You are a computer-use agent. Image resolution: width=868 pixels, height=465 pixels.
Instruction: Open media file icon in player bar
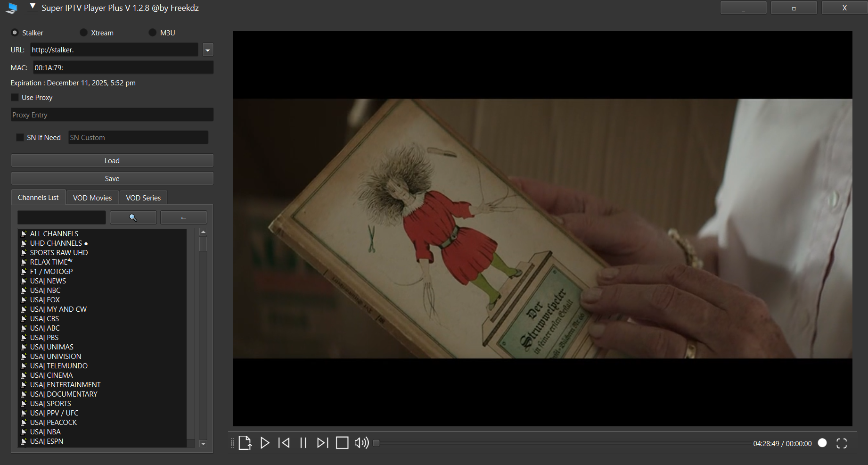click(x=245, y=443)
